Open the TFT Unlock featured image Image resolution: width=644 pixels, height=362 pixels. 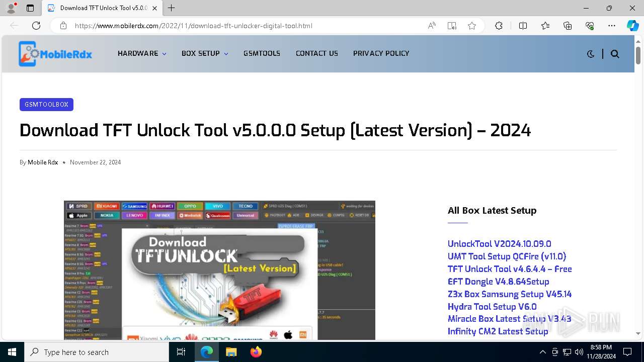point(219,270)
